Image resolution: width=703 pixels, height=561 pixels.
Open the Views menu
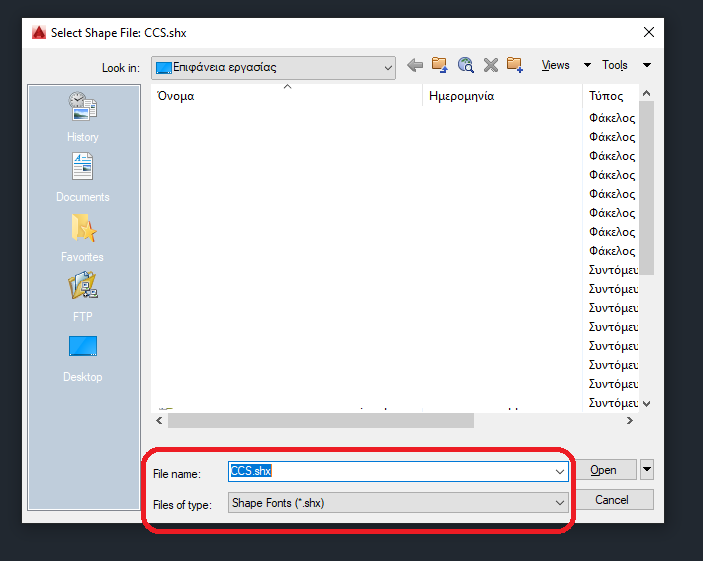click(x=555, y=65)
